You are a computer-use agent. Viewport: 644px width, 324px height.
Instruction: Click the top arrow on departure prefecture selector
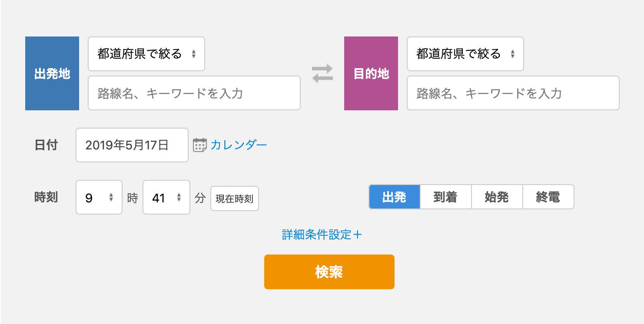[195, 52]
